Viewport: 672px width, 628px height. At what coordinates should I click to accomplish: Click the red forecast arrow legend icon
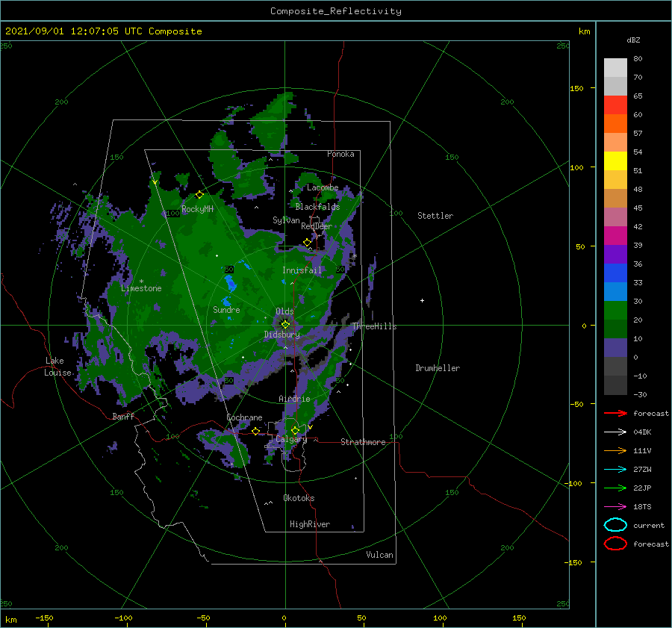(615, 413)
